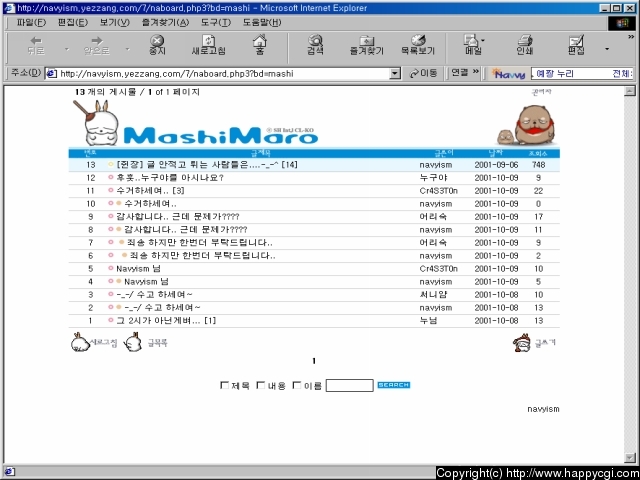Click the 전체 label in Navy toolbar
The image size is (640, 480).
tap(622, 73)
